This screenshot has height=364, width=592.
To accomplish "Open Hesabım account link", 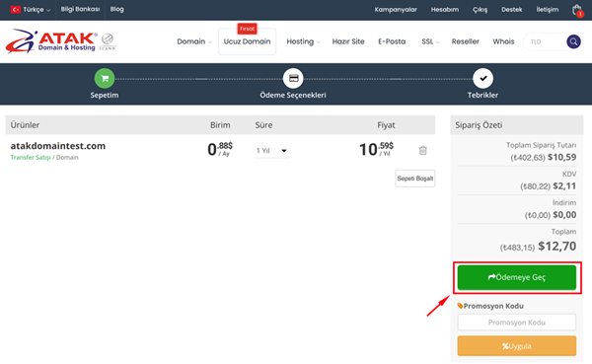I will 445,10.
